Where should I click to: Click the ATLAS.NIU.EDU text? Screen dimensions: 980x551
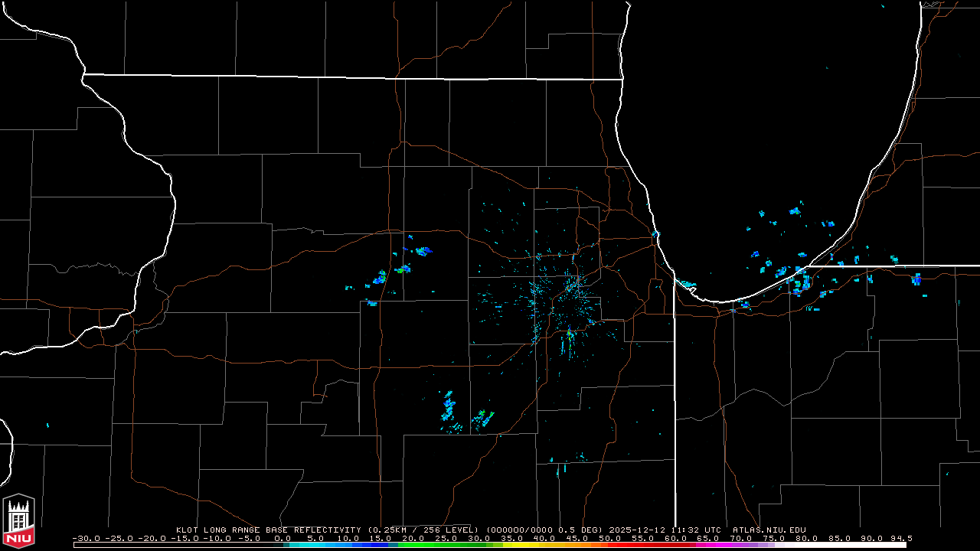[769, 530]
